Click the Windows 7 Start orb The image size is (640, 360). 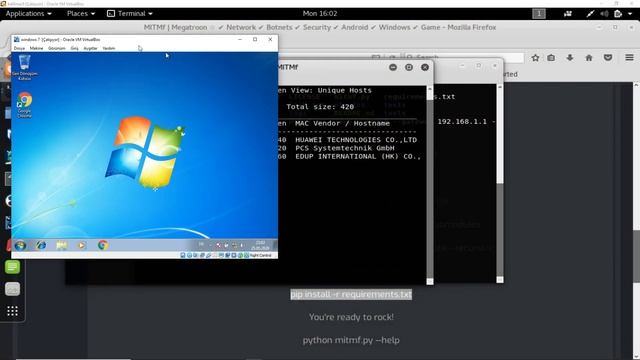[x=20, y=245]
